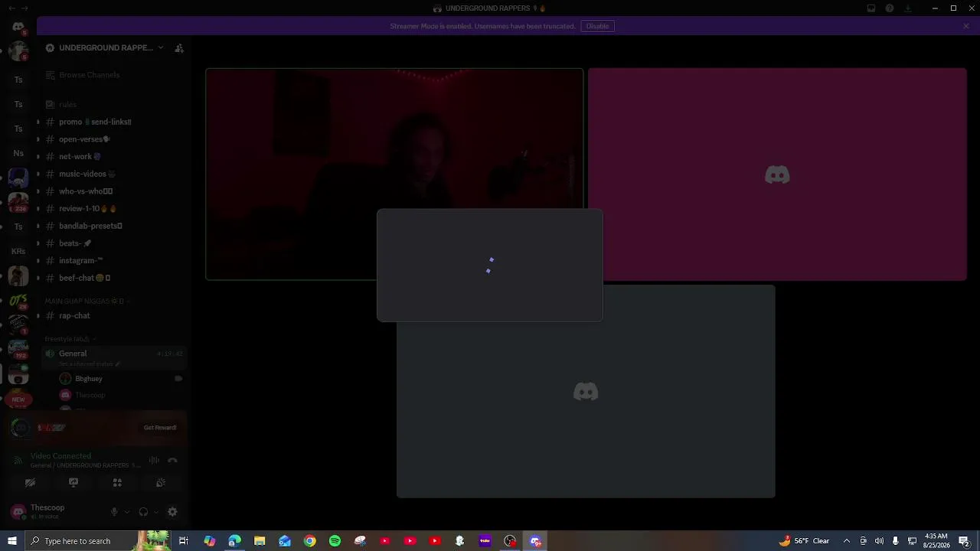Click the download update icon in title bar
This screenshot has height=551, width=980.
pyautogui.click(x=908, y=8)
